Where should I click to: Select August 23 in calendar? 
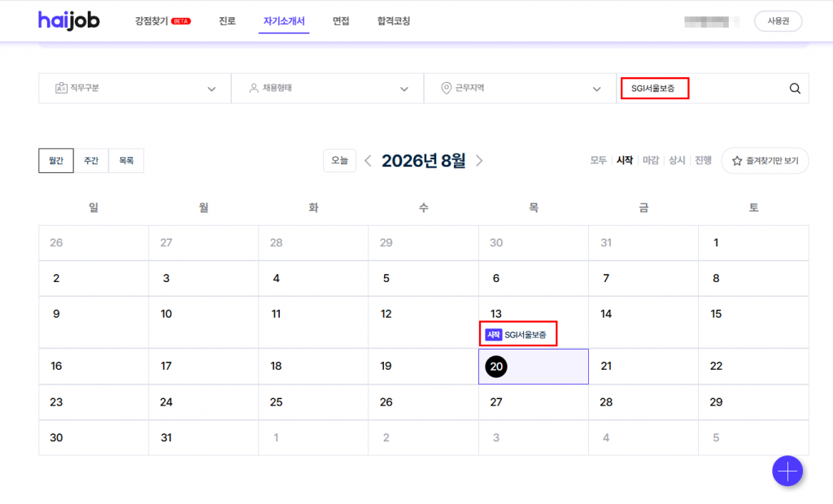[x=94, y=402]
